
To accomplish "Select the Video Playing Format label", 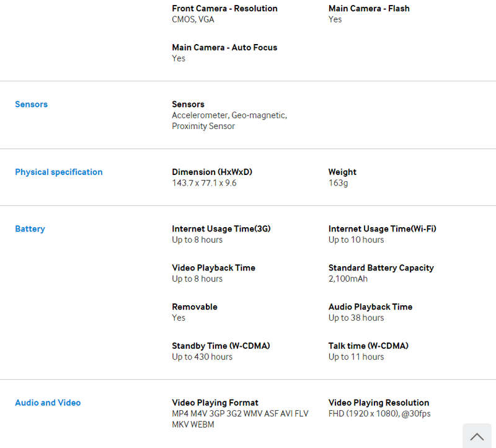I will [x=215, y=403].
